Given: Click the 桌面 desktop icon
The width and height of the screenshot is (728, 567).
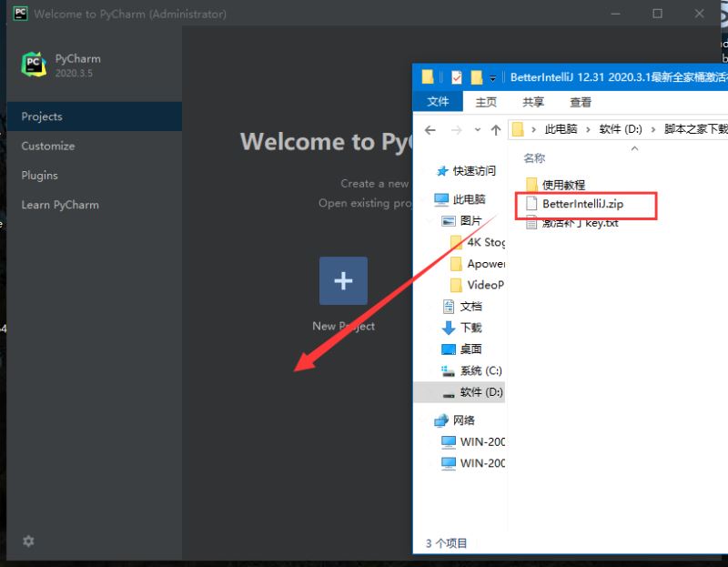Looking at the screenshot, I should tap(449, 349).
